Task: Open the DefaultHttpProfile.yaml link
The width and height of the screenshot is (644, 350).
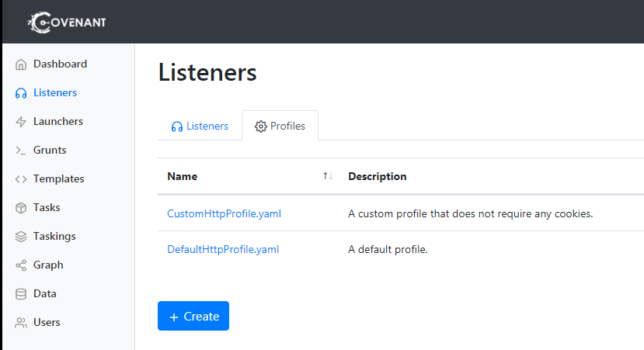Action: click(x=223, y=249)
